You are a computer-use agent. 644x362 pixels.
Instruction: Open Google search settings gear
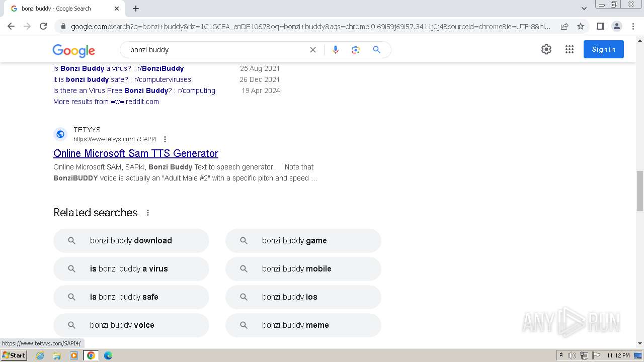coord(546,49)
